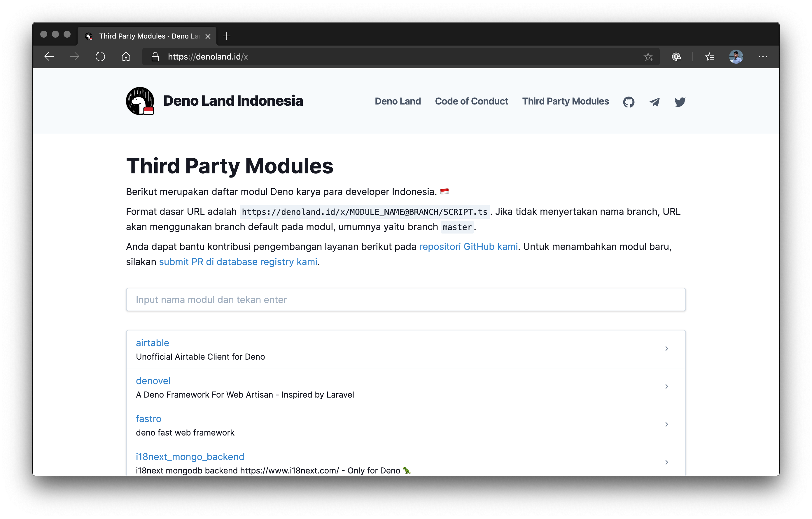812x519 pixels.
Task: Close the Third Party Modules tab
Action: coord(208,36)
